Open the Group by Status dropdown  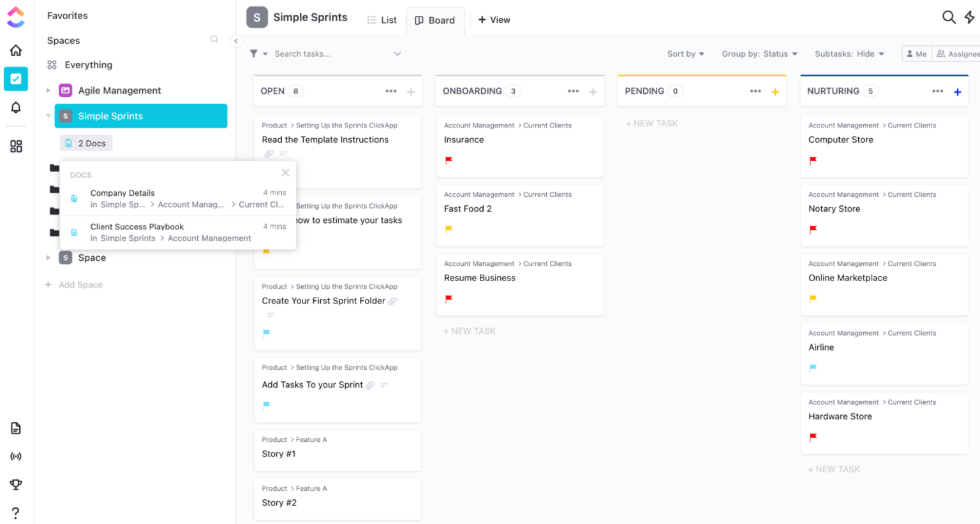tap(759, 54)
